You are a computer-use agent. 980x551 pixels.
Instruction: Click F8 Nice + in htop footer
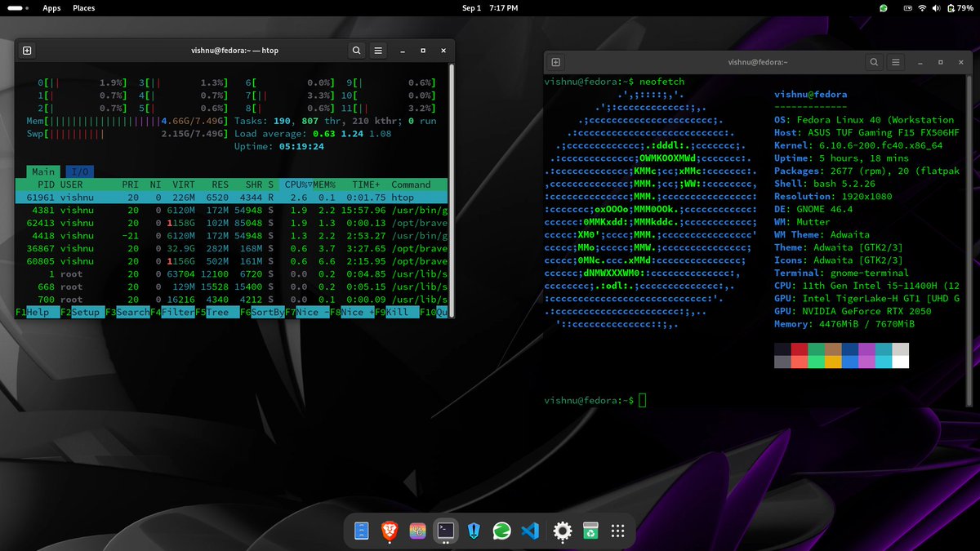coord(351,313)
